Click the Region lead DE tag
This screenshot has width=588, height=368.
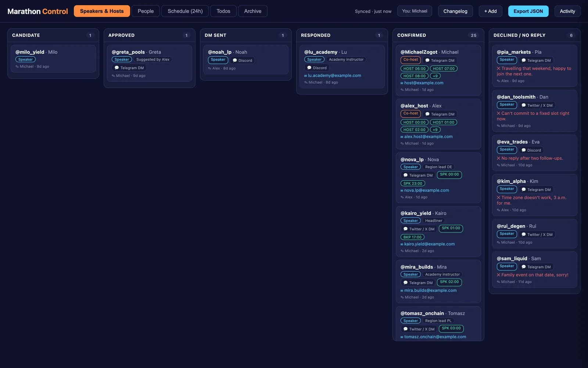click(438, 167)
